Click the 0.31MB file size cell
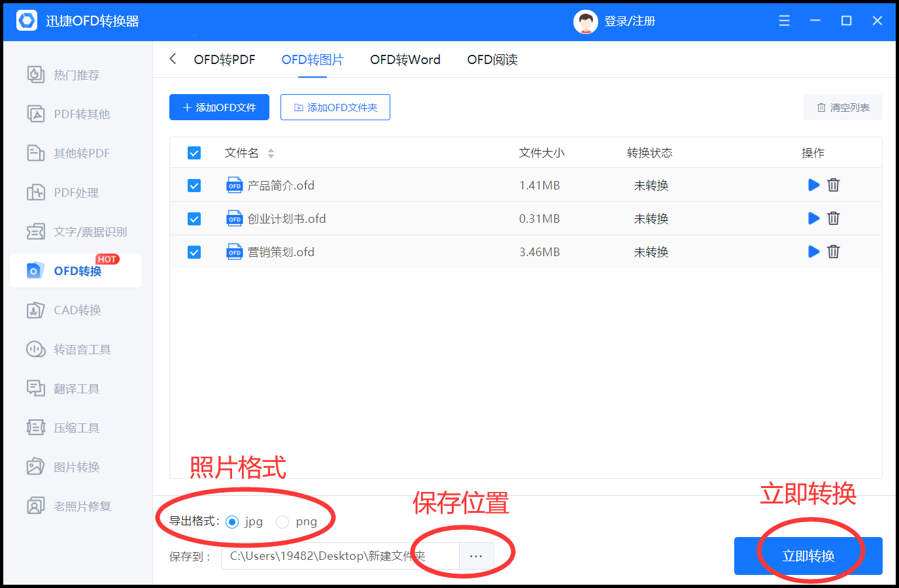Viewport: 899px width, 588px height. [539, 219]
